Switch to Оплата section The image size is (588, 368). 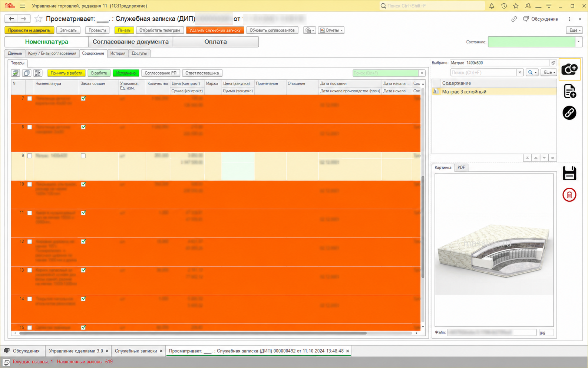pyautogui.click(x=216, y=42)
